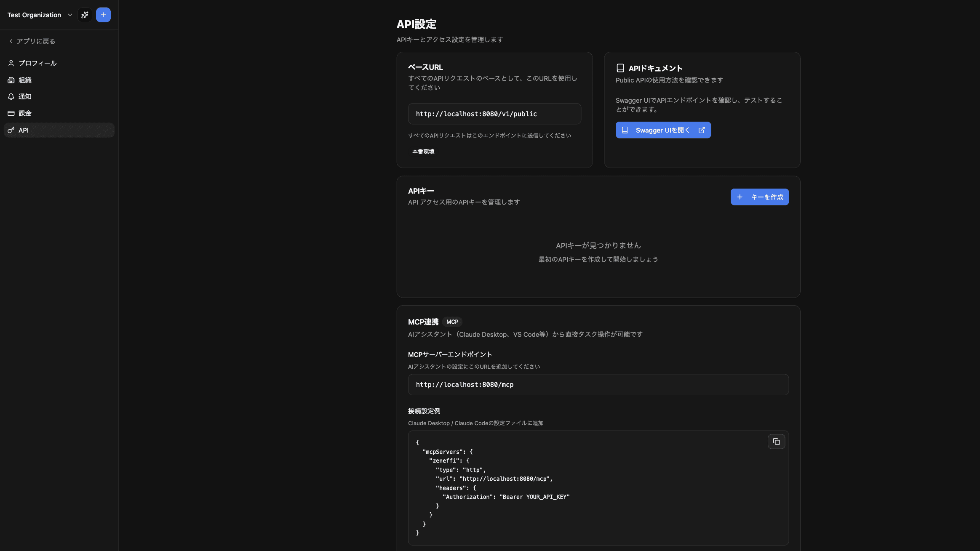Click the blue plus icon near Test Organization
The width and height of the screenshot is (980, 551).
tap(103, 15)
